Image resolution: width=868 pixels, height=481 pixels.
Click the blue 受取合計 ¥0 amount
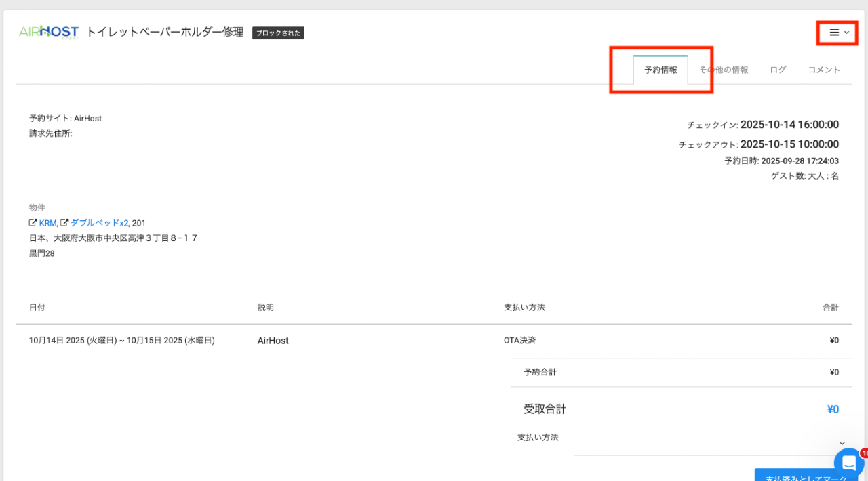coord(833,409)
